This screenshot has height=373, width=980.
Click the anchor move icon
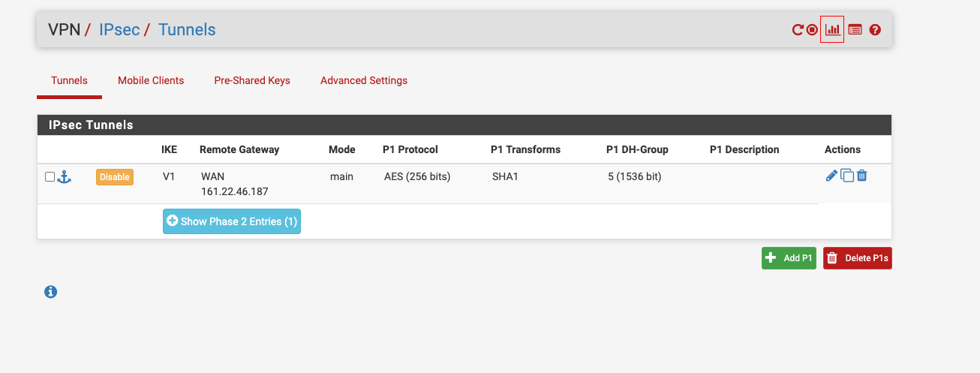(x=65, y=176)
